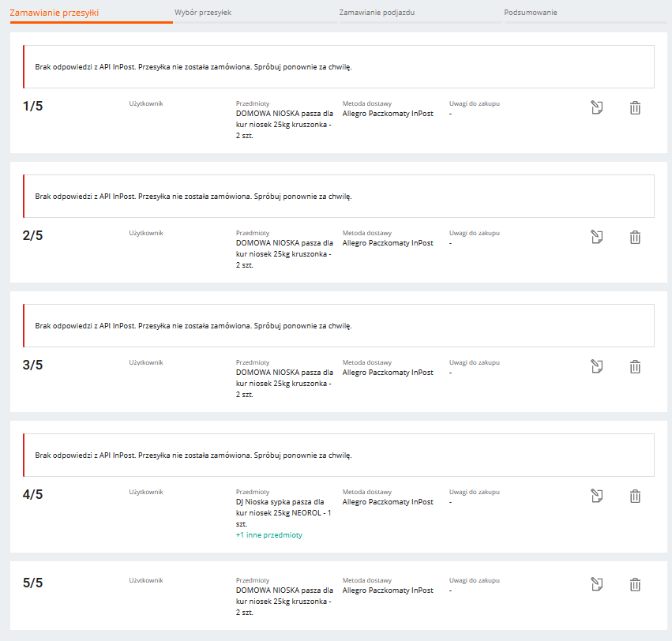The height and width of the screenshot is (641, 672).
Task: Click Allegro Paczkomaty InPost in shipment 5/5
Action: pos(388,590)
